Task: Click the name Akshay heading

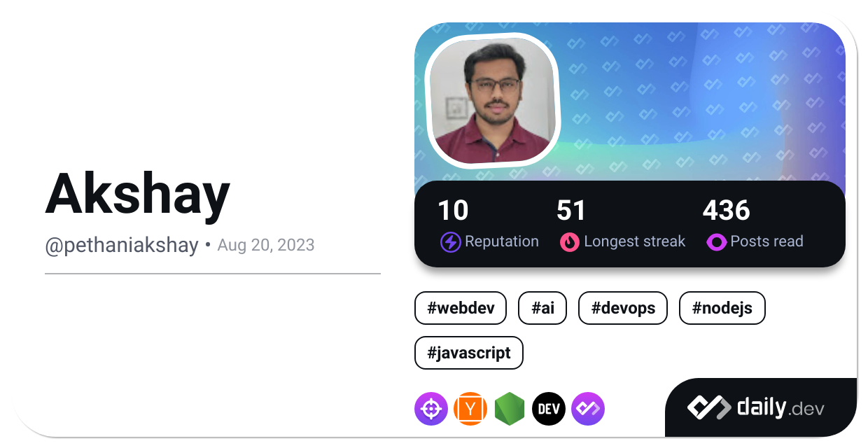Action: tap(138, 194)
